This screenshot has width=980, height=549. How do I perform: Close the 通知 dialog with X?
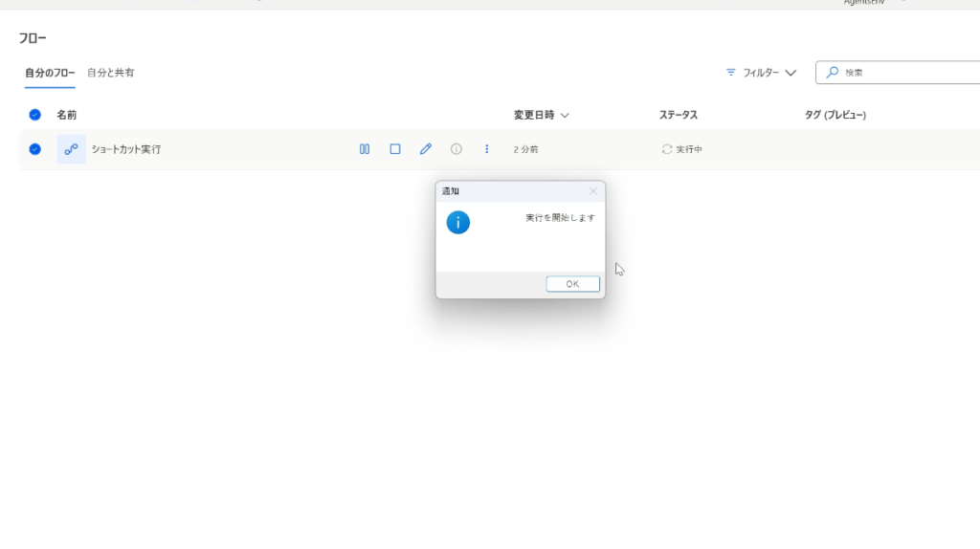[592, 191]
